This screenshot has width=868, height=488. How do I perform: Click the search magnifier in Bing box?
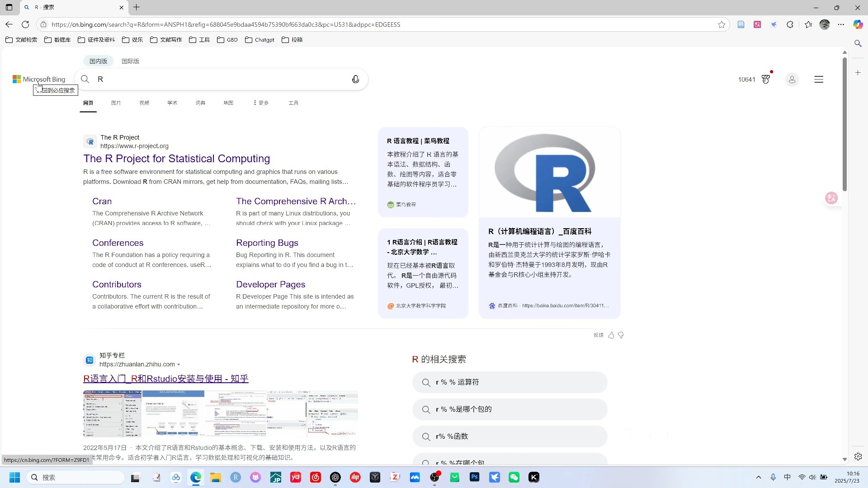(x=85, y=79)
